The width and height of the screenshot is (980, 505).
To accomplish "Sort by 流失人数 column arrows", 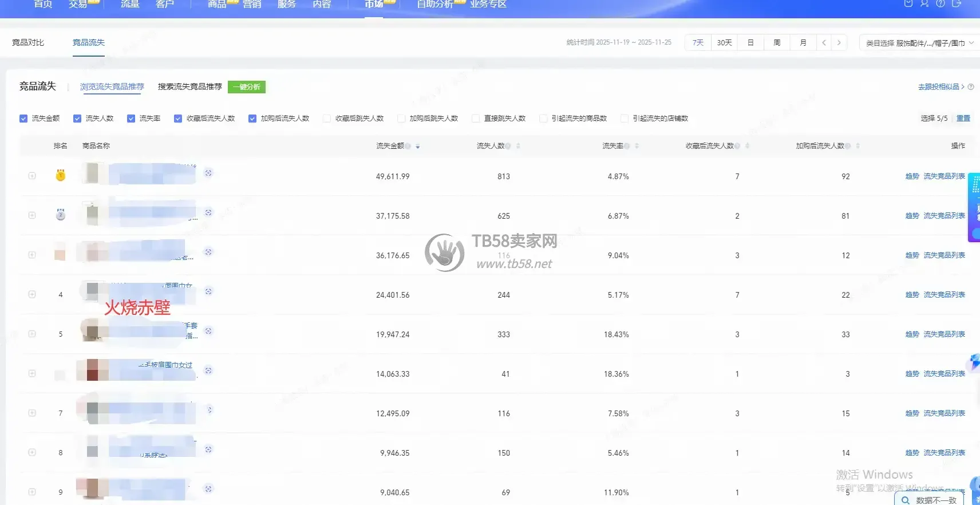I will coord(518,146).
